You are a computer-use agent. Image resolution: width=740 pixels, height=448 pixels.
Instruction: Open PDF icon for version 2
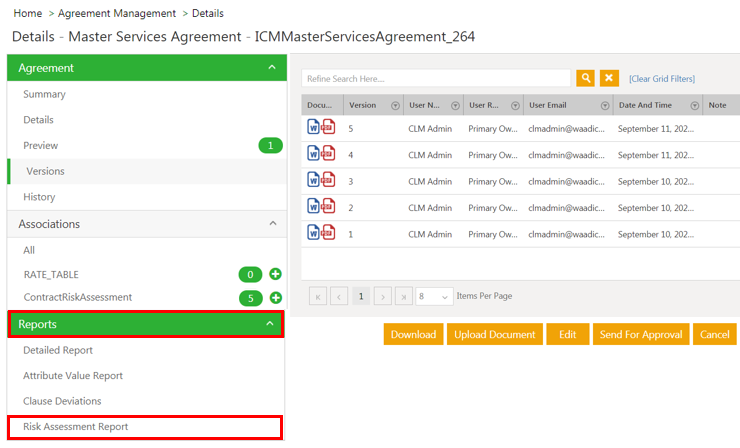pos(328,206)
